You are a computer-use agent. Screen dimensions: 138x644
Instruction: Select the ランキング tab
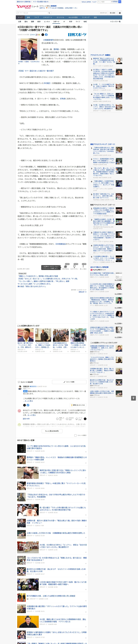click(x=86, y=17)
